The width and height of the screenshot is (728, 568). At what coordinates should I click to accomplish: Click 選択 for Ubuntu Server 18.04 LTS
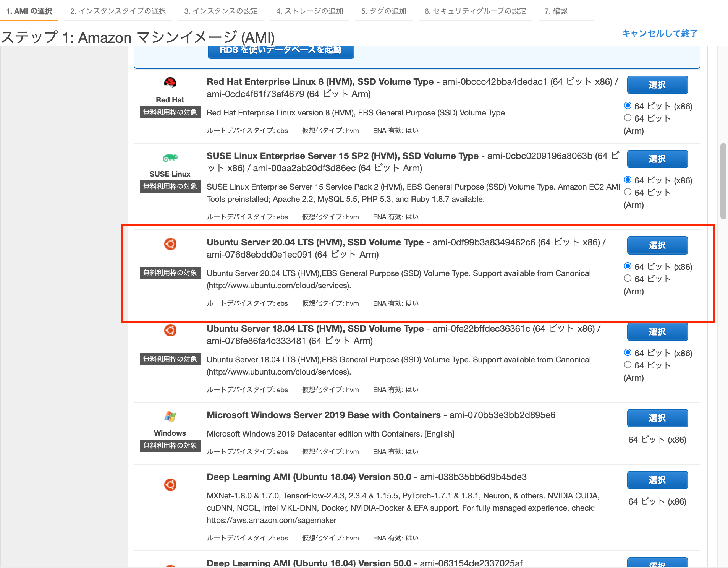(657, 332)
